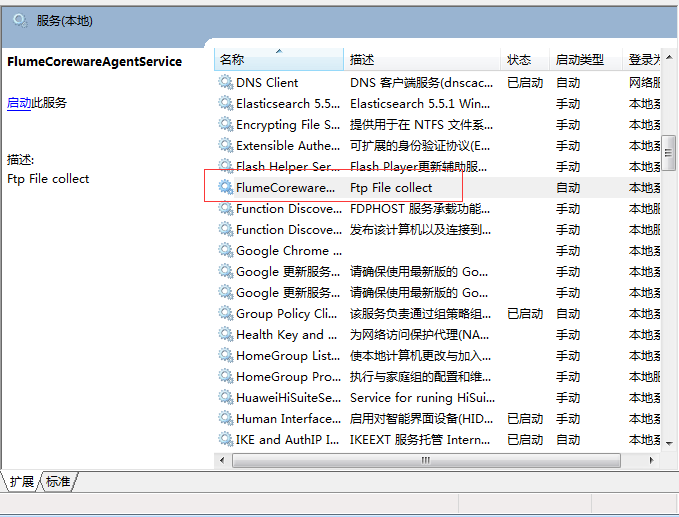Click the gear icon beside IKE and AuthIP

coord(226,439)
